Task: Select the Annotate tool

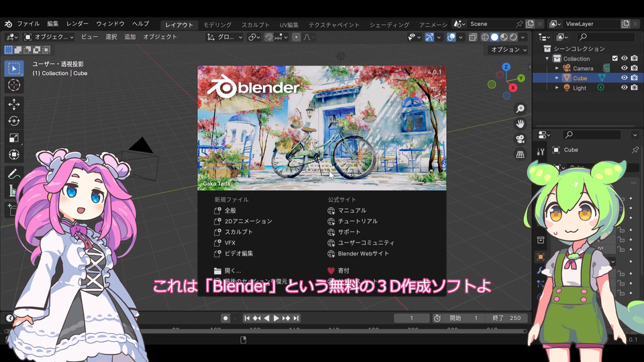Action: click(14, 174)
